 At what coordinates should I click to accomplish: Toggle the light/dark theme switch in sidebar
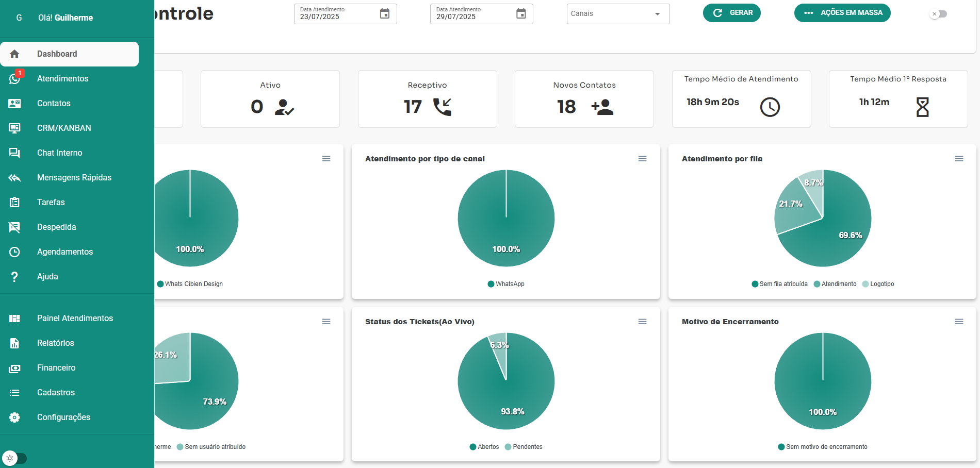(14, 458)
